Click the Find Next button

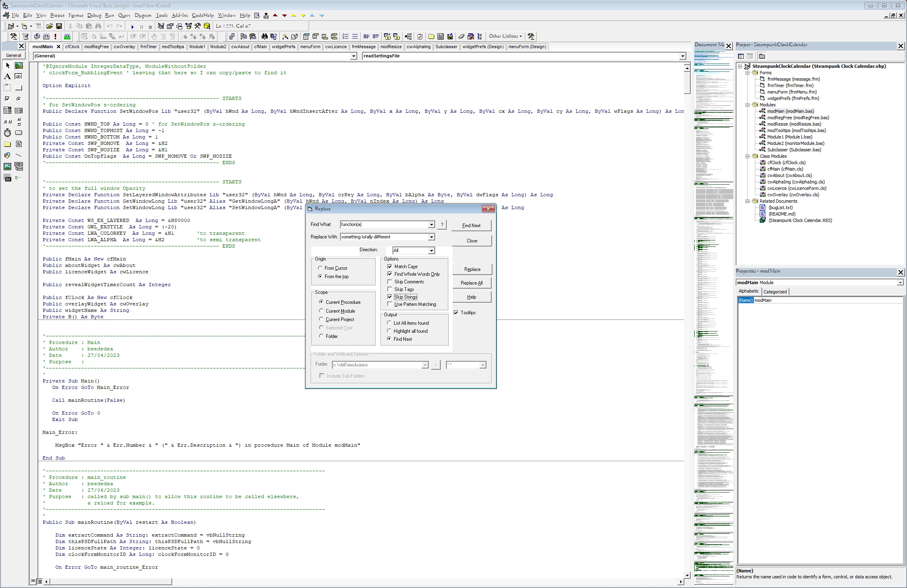(x=471, y=225)
